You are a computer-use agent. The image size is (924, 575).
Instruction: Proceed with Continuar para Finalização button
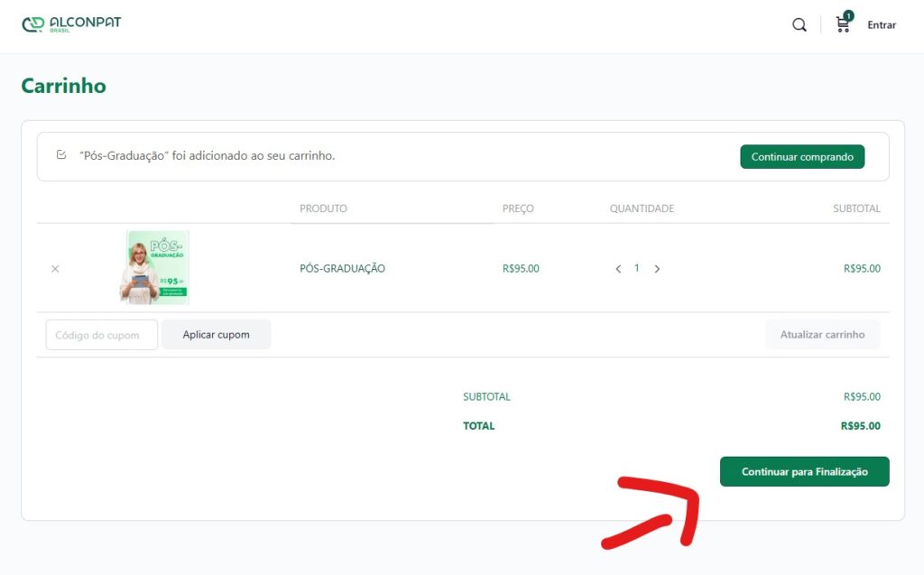click(804, 472)
